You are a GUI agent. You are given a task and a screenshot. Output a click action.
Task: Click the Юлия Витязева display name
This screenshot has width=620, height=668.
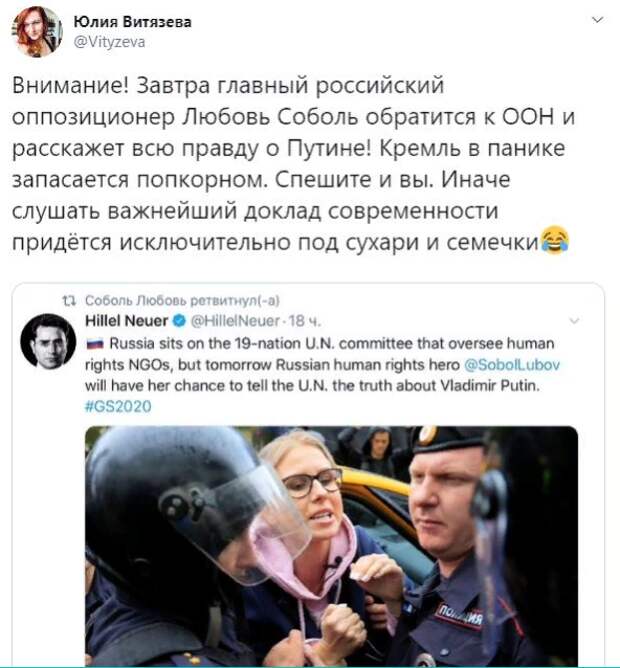[x=133, y=22]
